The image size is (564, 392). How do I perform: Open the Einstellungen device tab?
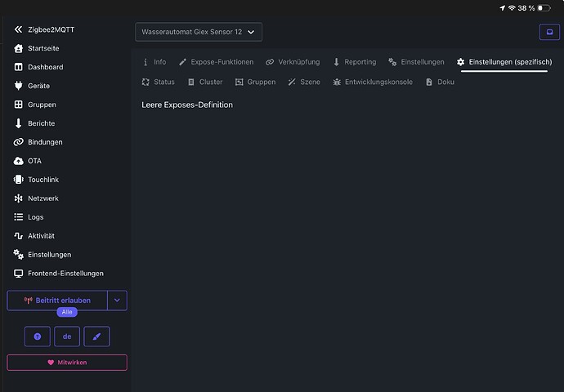tap(416, 62)
